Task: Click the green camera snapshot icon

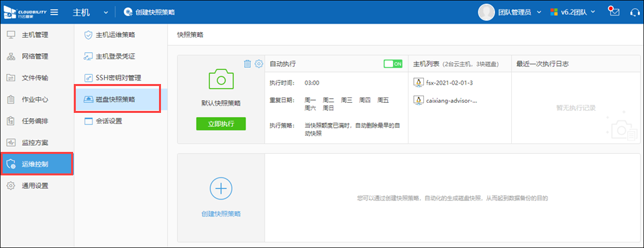Action: 221,79
